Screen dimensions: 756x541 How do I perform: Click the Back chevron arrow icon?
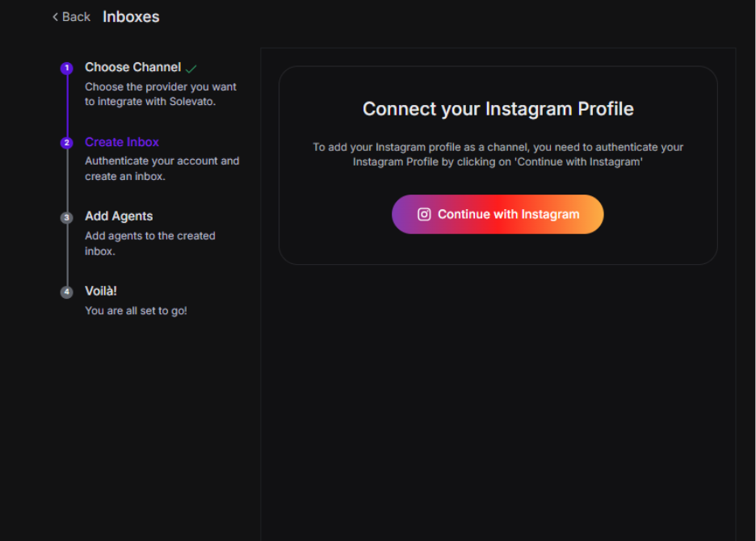[55, 17]
